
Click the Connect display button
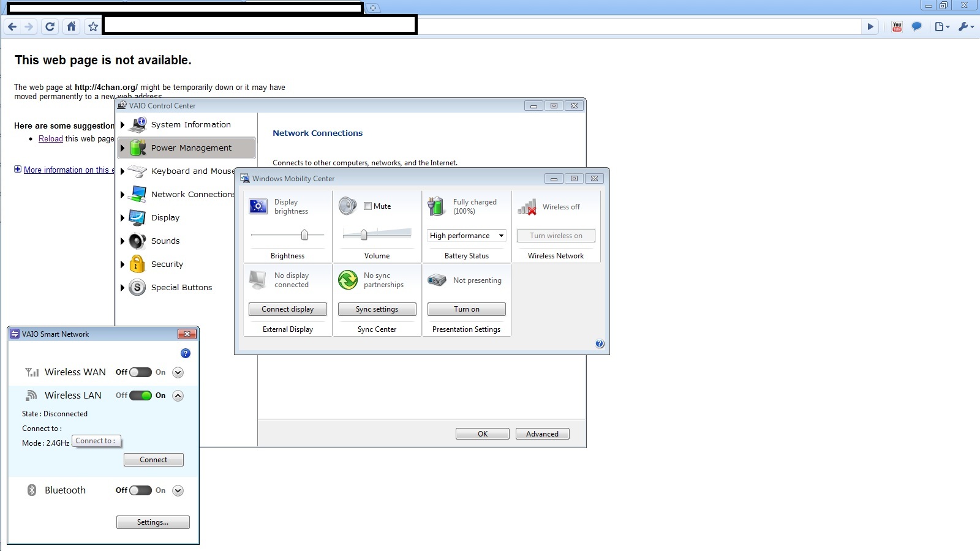288,309
